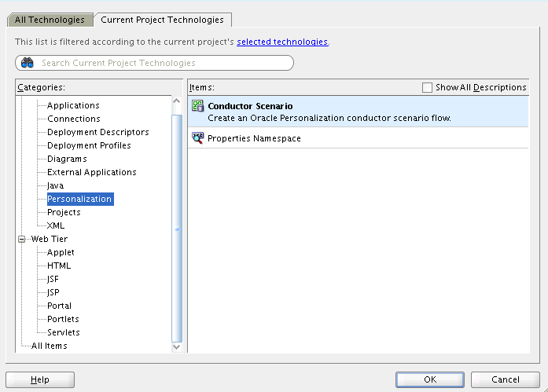Select the Applet category
548x392 pixels.
(x=61, y=252)
